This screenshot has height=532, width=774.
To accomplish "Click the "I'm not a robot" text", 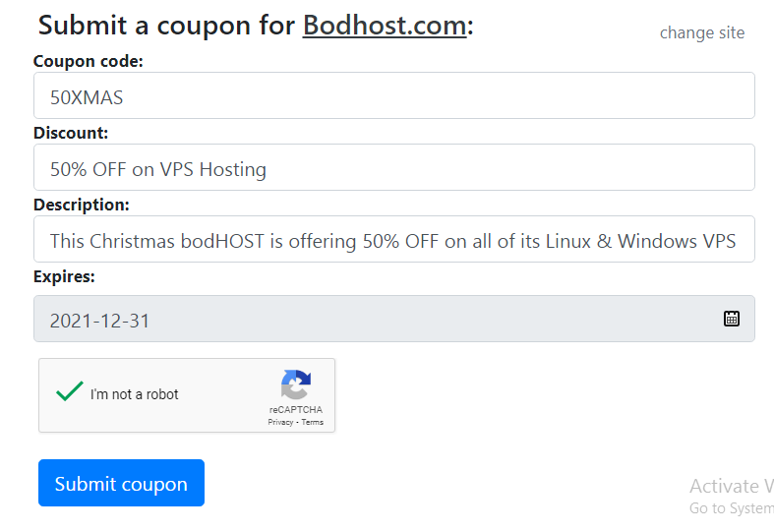I will pos(134,394).
